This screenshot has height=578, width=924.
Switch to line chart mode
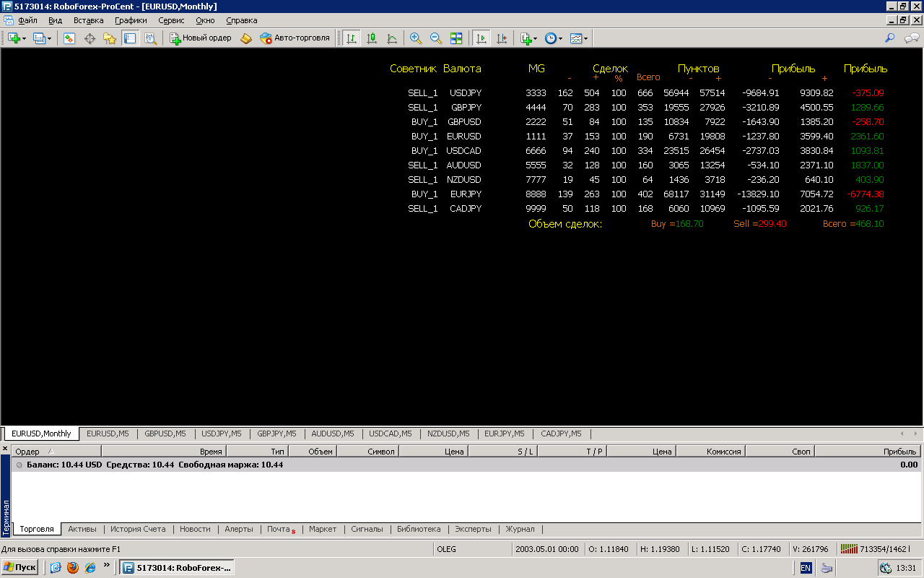pyautogui.click(x=392, y=38)
